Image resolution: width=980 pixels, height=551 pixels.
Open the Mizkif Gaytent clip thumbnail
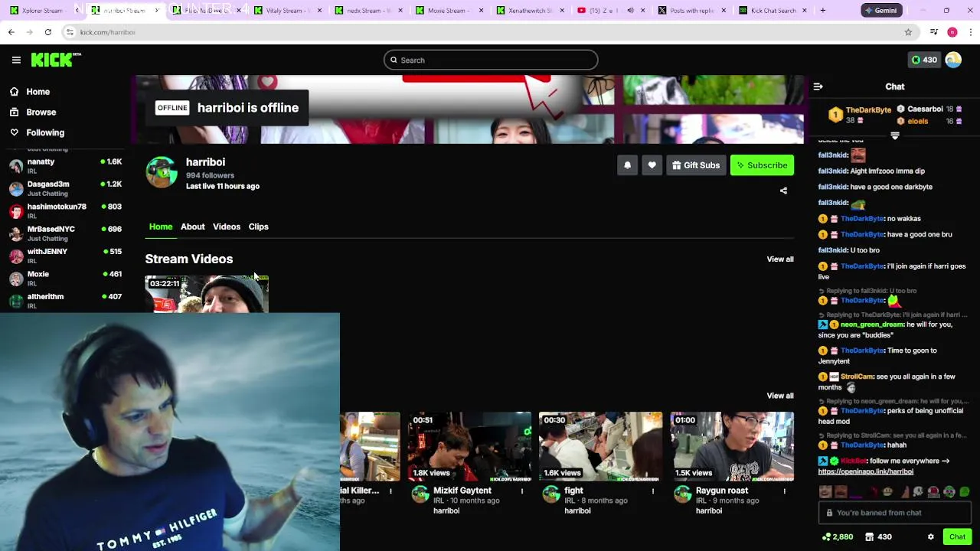point(469,447)
